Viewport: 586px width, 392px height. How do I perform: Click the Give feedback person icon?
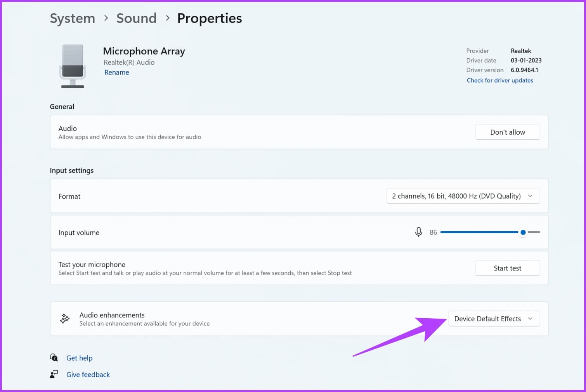point(54,374)
